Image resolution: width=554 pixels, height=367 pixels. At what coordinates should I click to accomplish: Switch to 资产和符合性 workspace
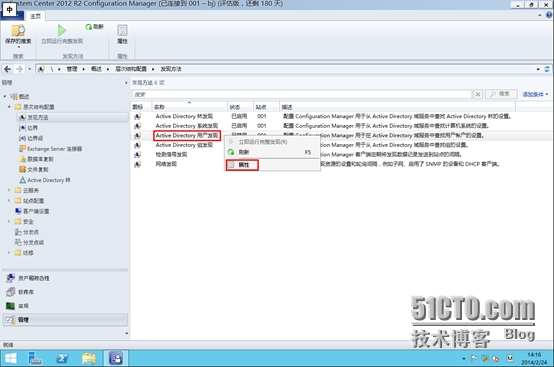[65, 278]
